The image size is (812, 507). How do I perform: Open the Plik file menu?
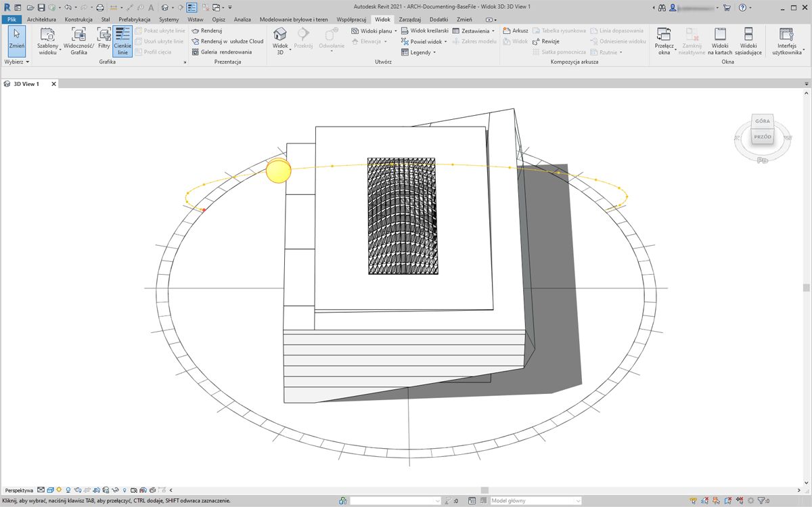(11, 20)
